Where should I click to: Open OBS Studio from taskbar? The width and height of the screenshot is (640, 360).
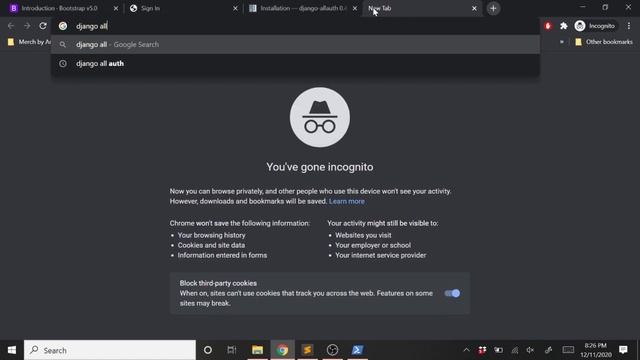333,350
